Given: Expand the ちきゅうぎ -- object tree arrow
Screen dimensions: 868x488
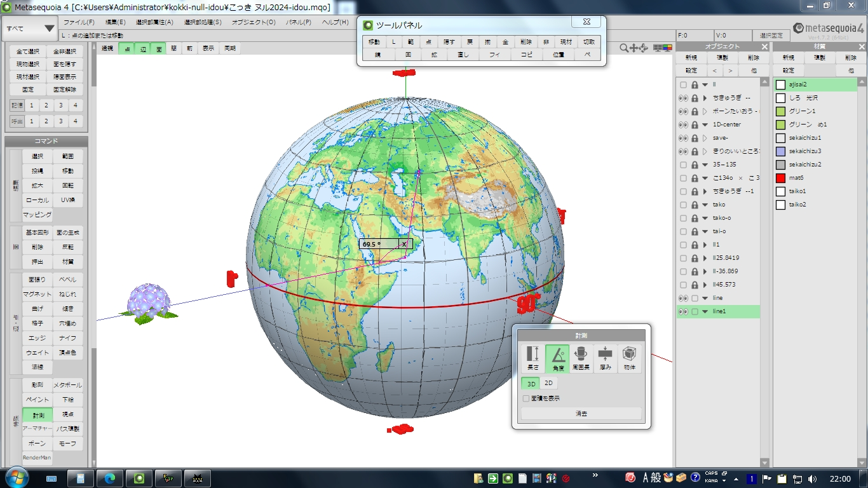Looking at the screenshot, I should 705,98.
